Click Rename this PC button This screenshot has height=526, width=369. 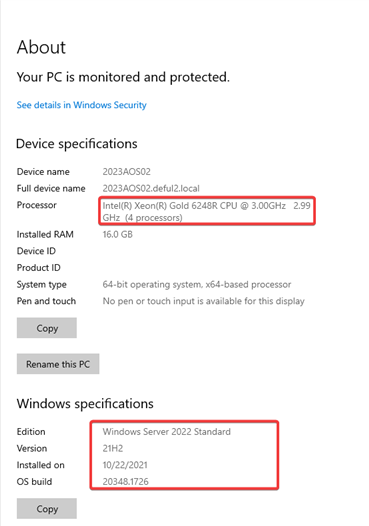(58, 364)
